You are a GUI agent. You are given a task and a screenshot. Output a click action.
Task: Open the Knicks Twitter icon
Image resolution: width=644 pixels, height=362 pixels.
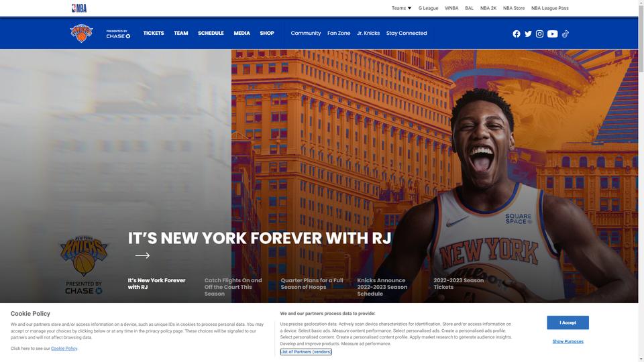point(528,34)
